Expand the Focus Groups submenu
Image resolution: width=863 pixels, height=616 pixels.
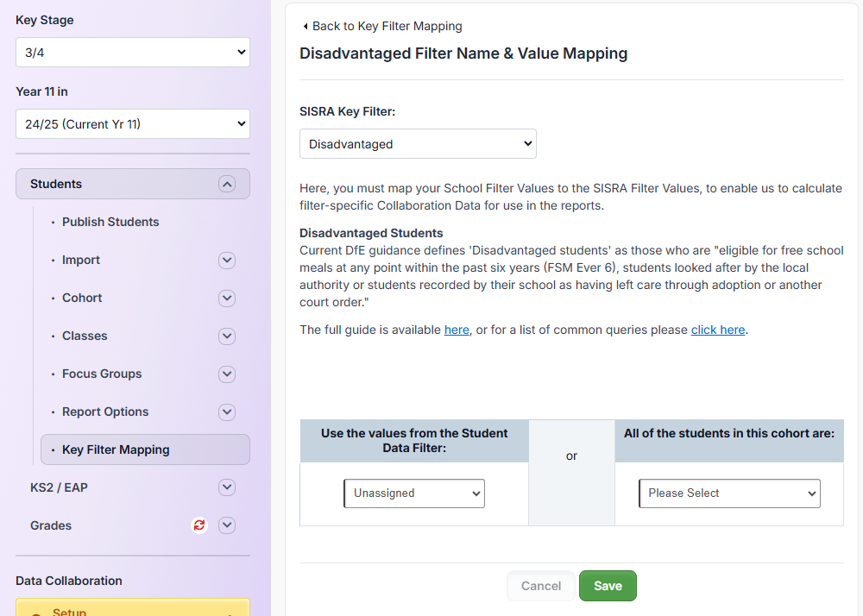pyautogui.click(x=227, y=374)
